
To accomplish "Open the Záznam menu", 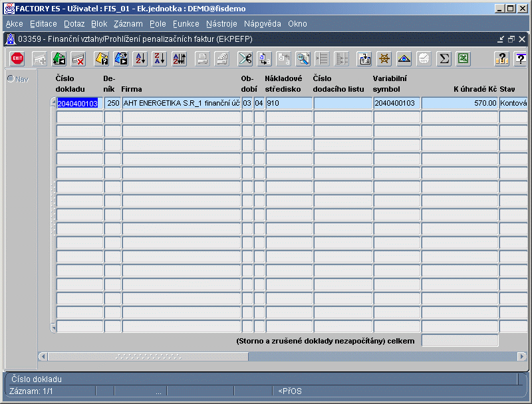I will pos(128,24).
